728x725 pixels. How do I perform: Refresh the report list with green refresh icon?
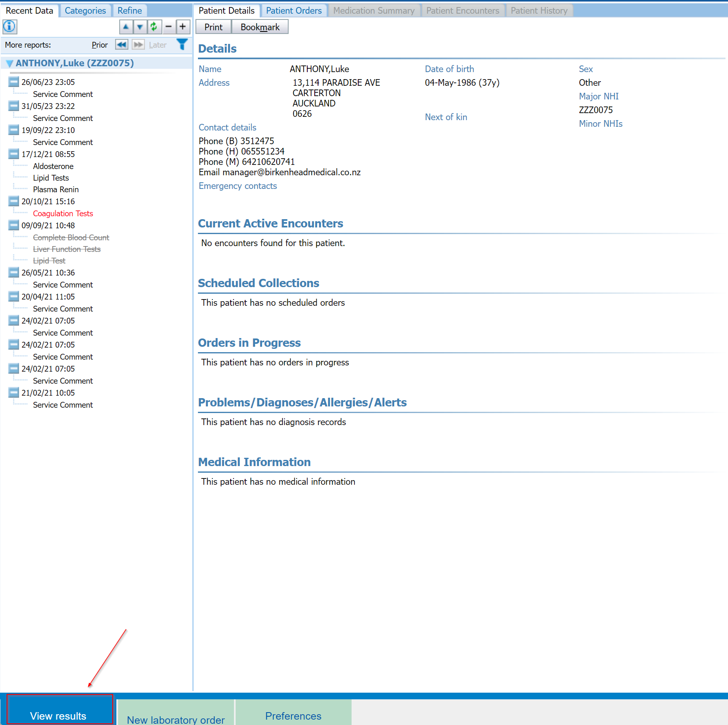(154, 27)
